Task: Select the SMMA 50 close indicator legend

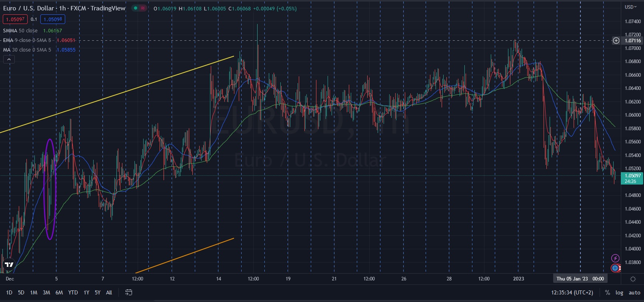Action: tap(20, 31)
